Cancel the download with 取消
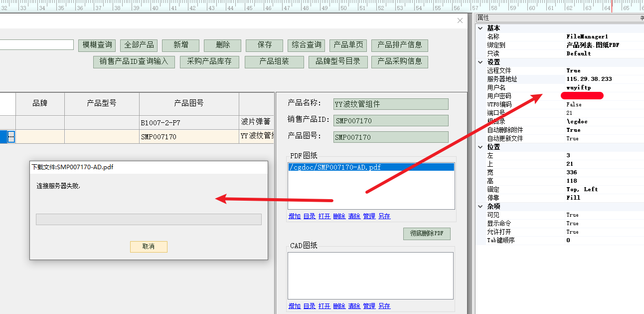The width and height of the screenshot is (644, 314). point(149,247)
